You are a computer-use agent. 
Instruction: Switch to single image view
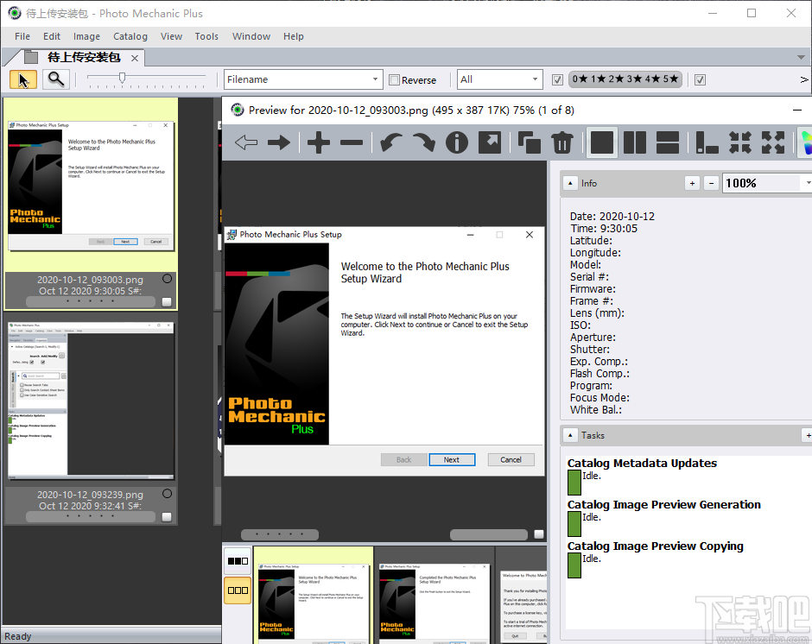click(x=602, y=142)
